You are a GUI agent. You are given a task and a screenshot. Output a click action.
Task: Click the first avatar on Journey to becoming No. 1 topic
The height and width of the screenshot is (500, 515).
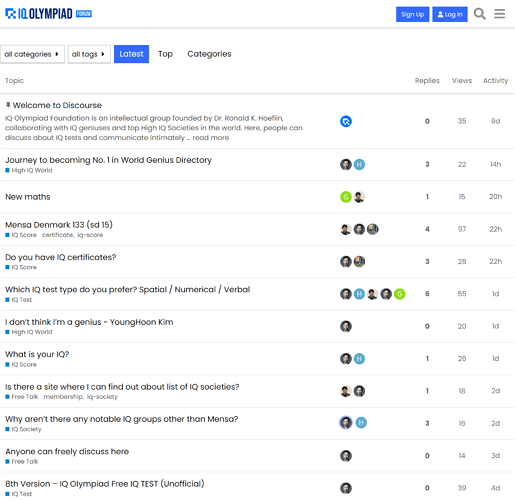click(x=346, y=164)
